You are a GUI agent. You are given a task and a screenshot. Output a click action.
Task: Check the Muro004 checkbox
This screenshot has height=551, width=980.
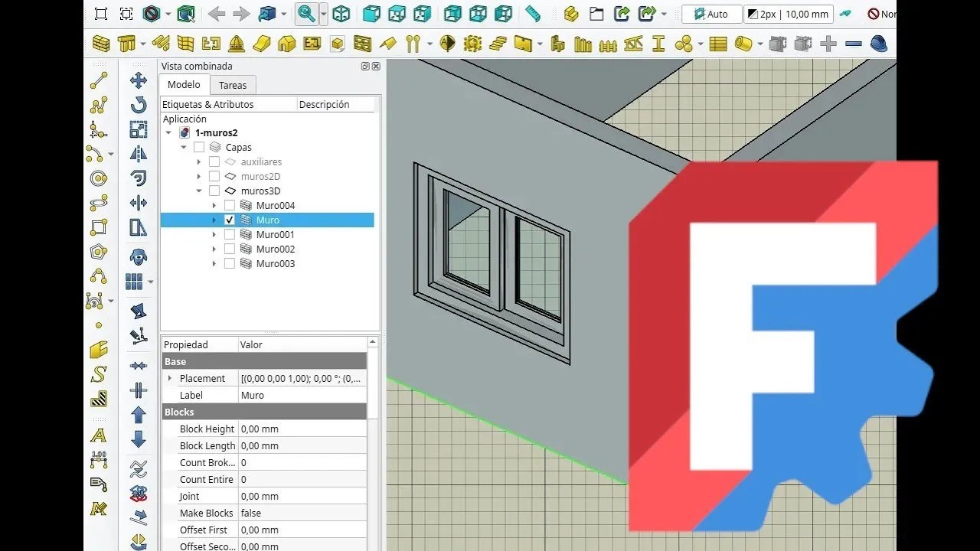point(230,206)
